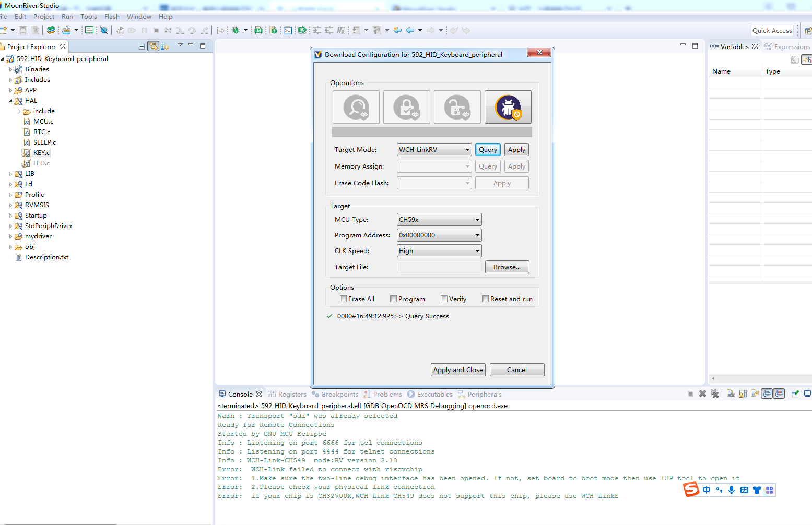Click the Skip All Breakpoints toolbar icon

(x=104, y=30)
